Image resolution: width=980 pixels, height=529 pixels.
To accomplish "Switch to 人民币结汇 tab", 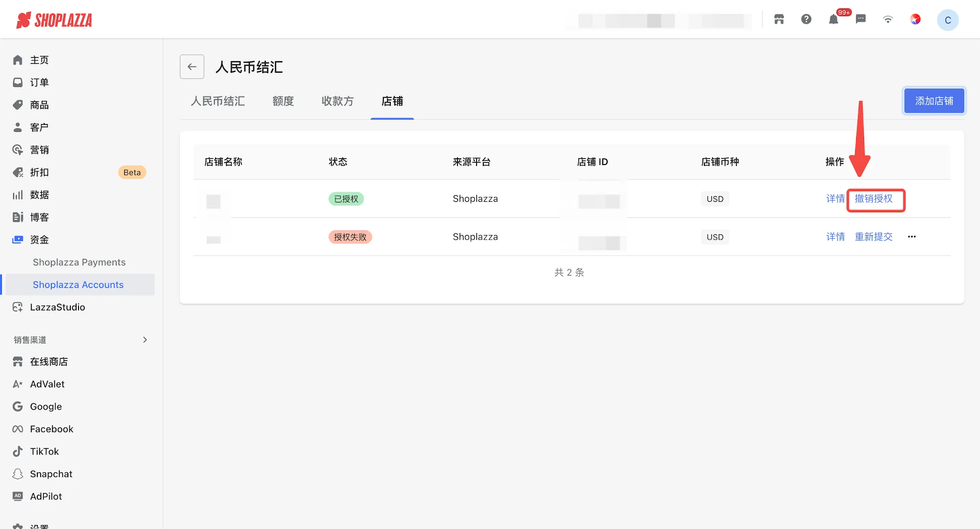I will [218, 101].
